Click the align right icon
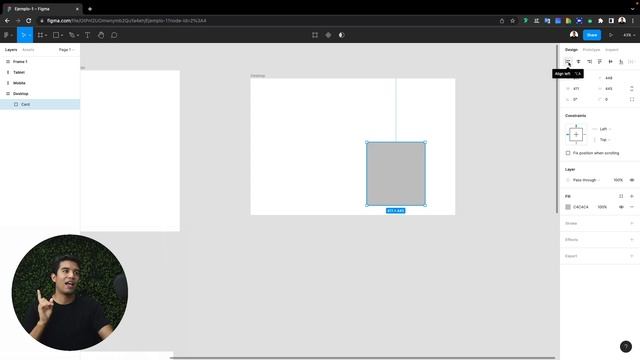The image size is (640, 360). click(x=589, y=62)
